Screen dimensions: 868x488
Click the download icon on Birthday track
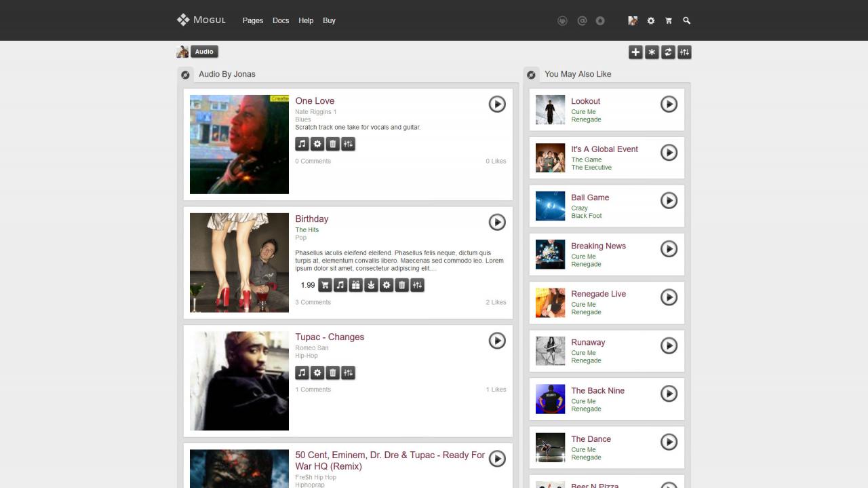pyautogui.click(x=371, y=285)
